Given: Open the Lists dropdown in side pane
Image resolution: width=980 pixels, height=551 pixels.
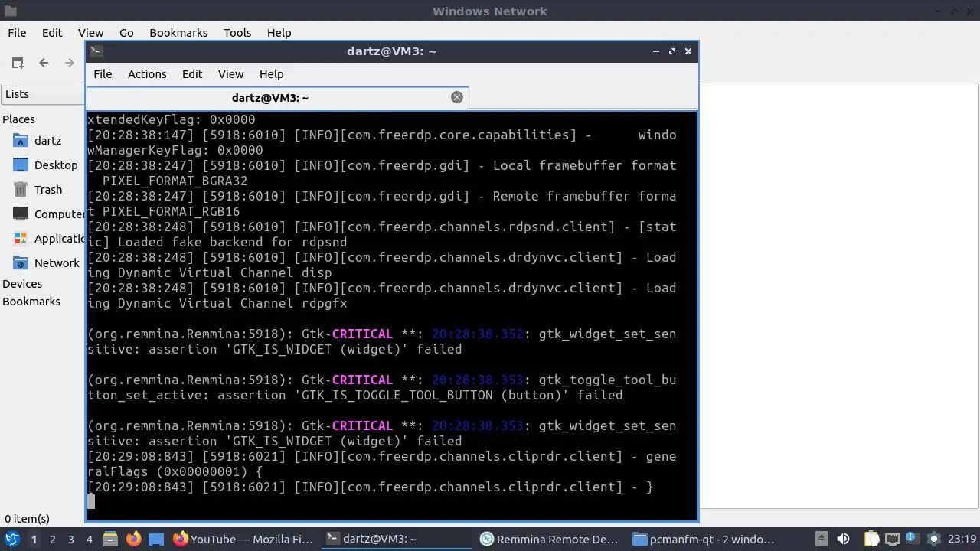Looking at the screenshot, I should [43, 94].
